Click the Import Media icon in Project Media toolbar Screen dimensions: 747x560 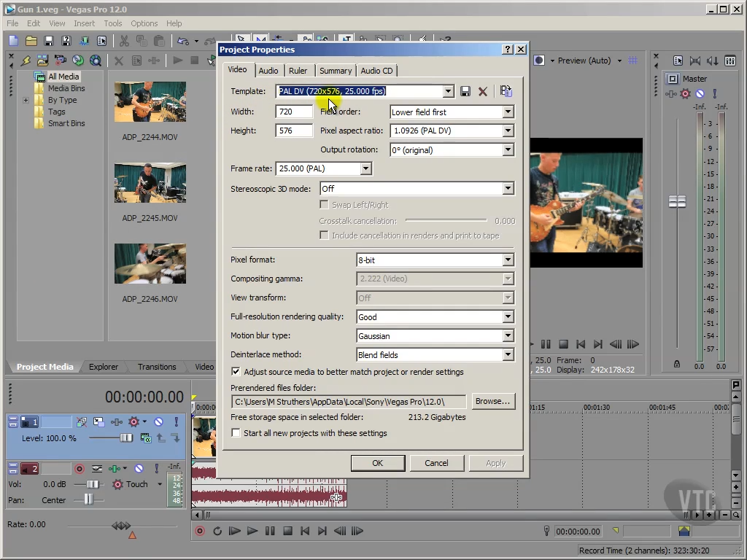42,61
